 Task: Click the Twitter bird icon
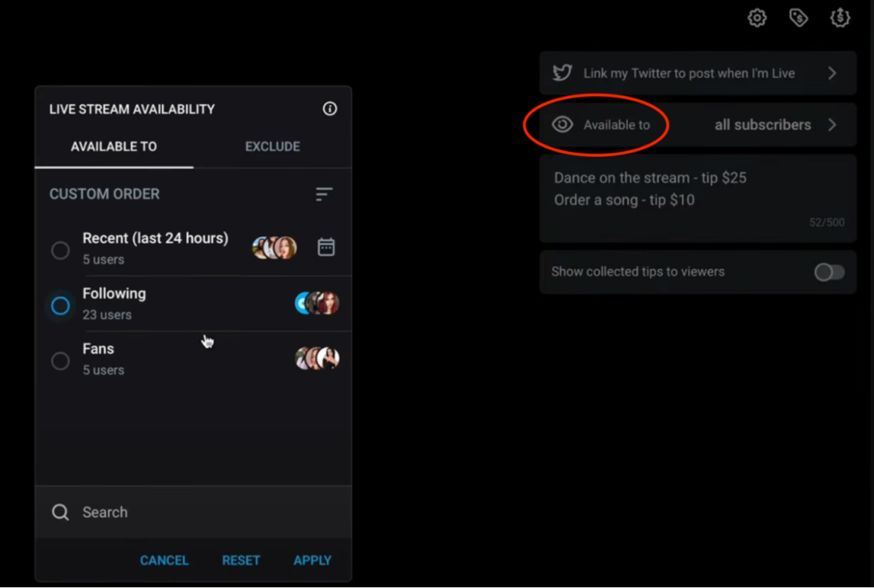pos(562,73)
